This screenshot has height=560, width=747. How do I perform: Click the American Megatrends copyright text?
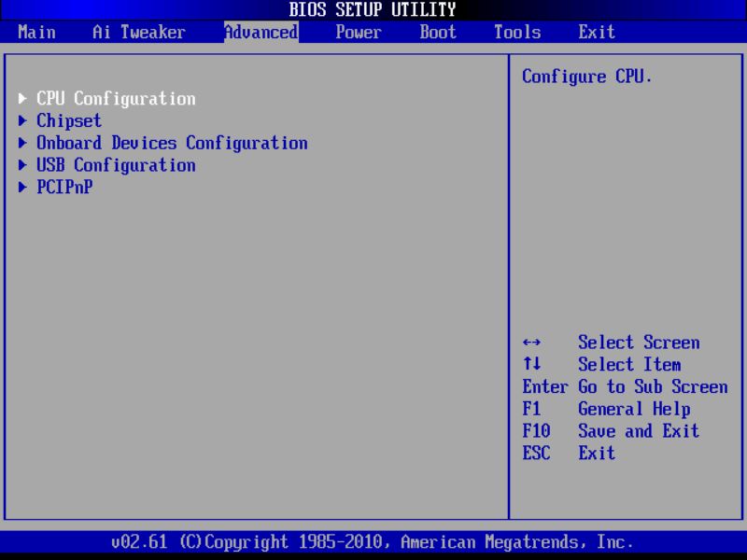click(x=373, y=541)
